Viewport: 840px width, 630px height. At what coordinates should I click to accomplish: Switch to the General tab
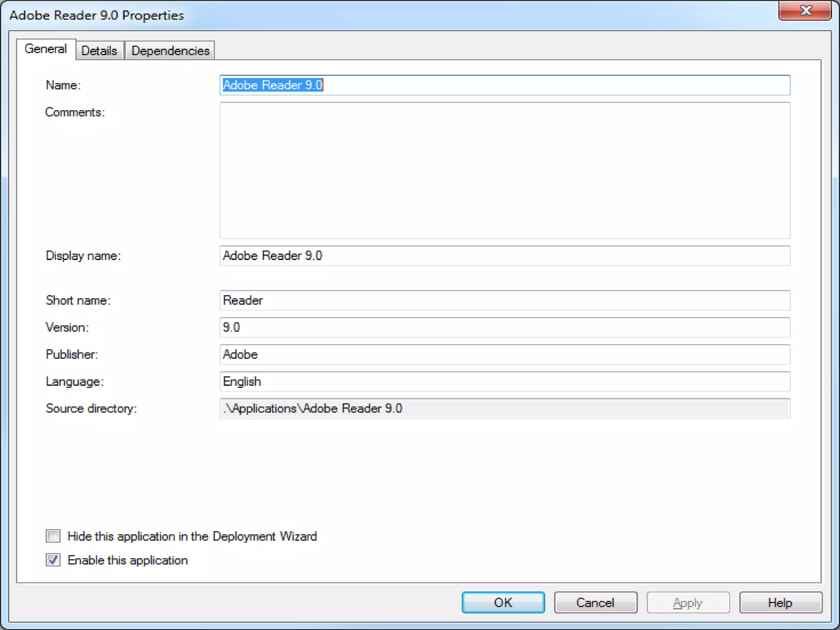[46, 49]
